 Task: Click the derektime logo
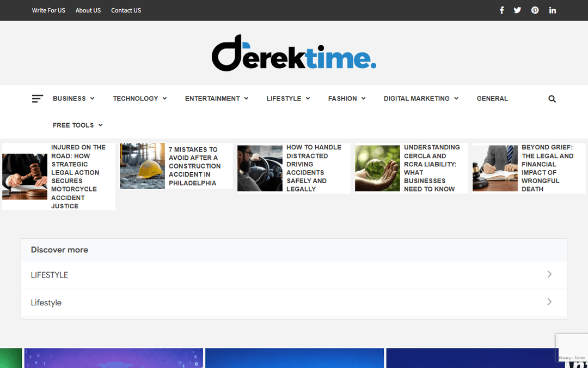pos(294,53)
